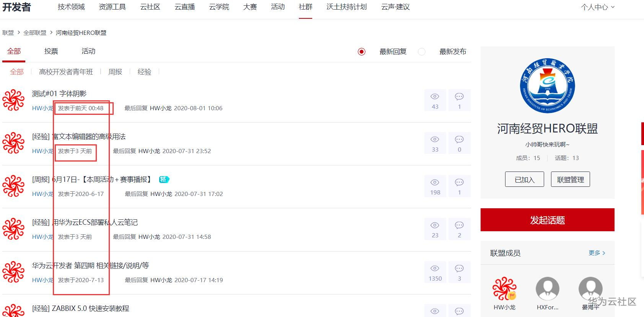
Task: Select the 最新发布 sort radio button
Action: point(422,52)
